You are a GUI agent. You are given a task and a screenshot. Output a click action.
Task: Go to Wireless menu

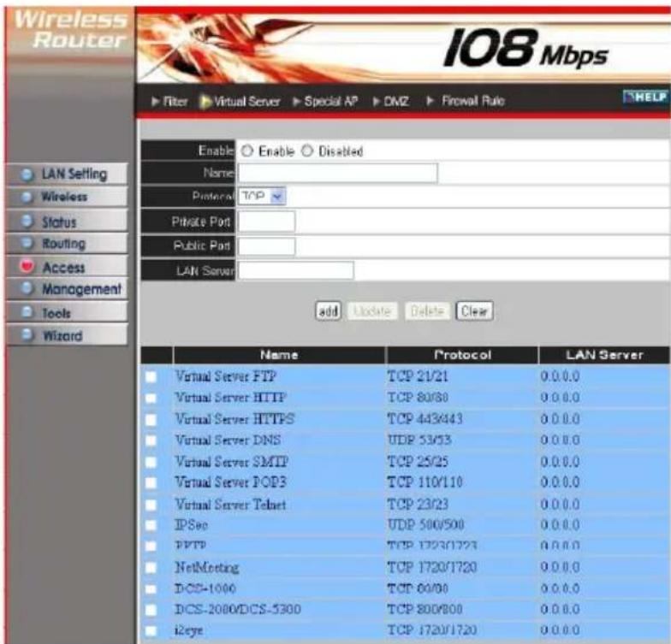(67, 197)
